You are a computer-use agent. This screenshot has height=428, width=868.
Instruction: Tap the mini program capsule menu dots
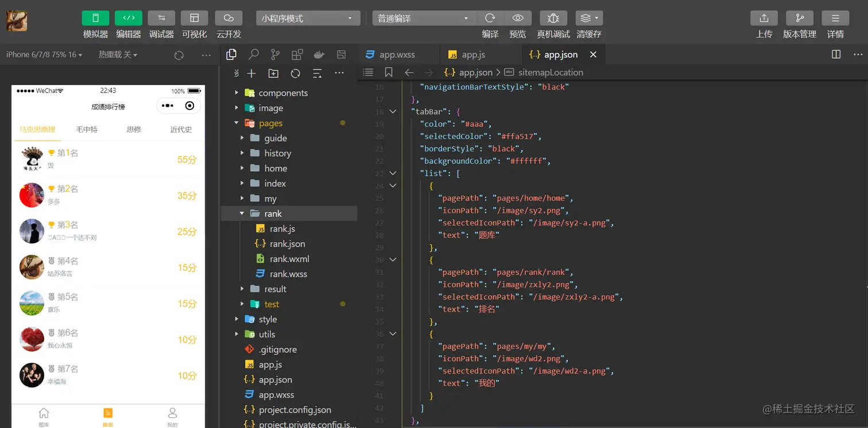pos(167,106)
